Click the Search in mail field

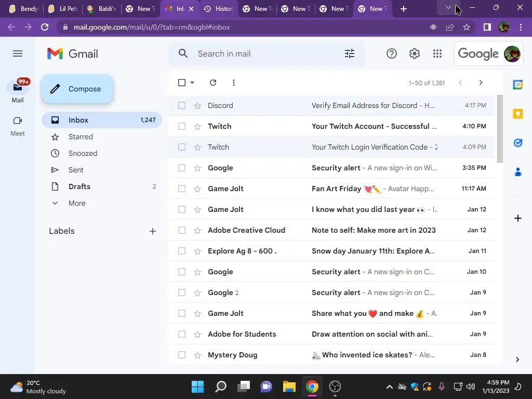click(267, 54)
